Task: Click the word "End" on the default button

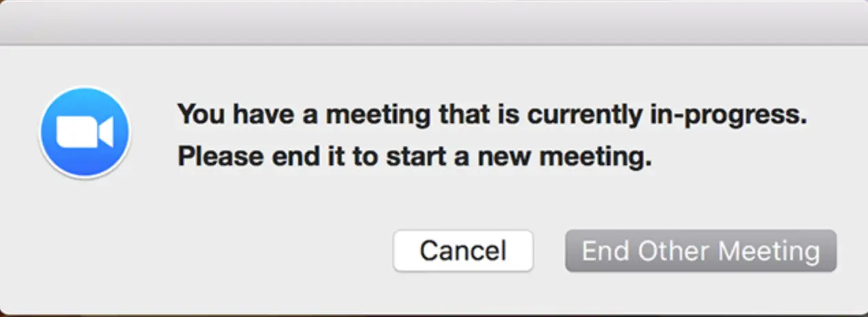Action: (x=606, y=251)
